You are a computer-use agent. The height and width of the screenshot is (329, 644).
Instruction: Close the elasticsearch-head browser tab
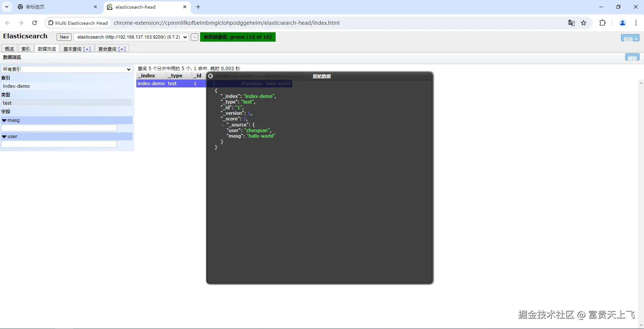pyautogui.click(x=185, y=7)
